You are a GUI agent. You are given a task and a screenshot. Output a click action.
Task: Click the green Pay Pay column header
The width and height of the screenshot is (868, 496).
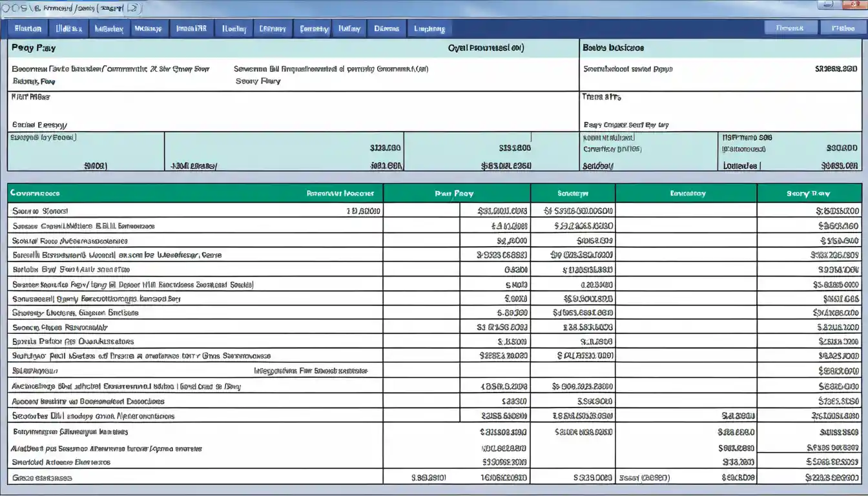coord(457,193)
